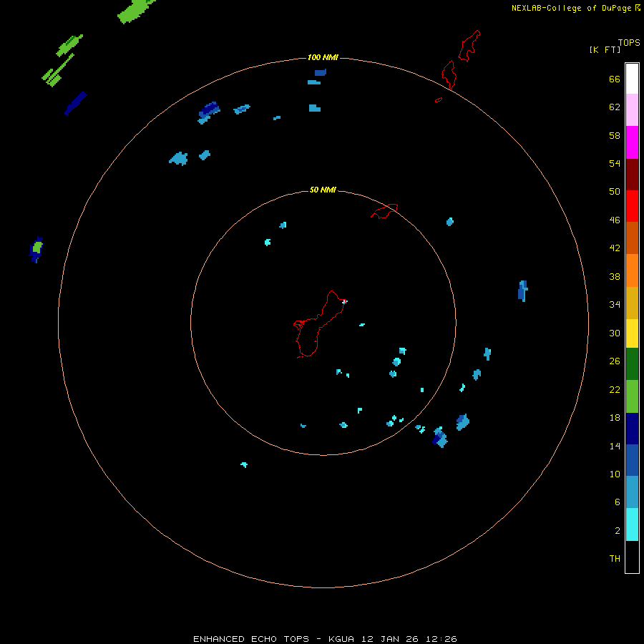Click the bright red legend swatch
Screen dimensions: 644x644
pyautogui.click(x=632, y=206)
